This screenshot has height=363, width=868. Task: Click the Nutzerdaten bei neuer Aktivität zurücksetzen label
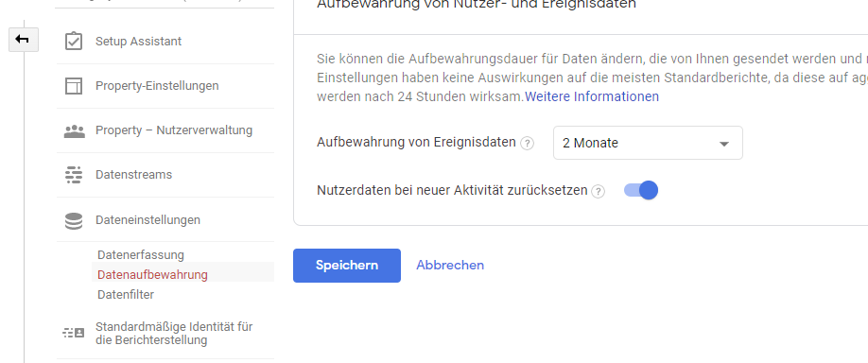point(452,190)
